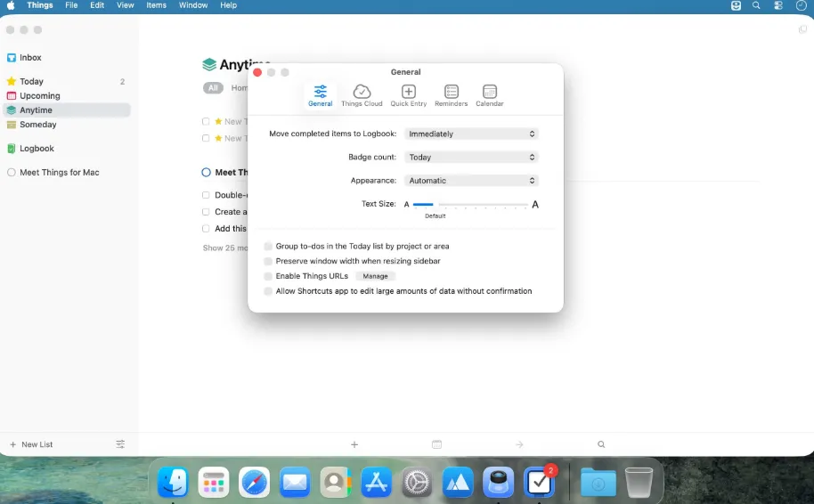
Task: Open the Items menu
Action: pos(156,5)
